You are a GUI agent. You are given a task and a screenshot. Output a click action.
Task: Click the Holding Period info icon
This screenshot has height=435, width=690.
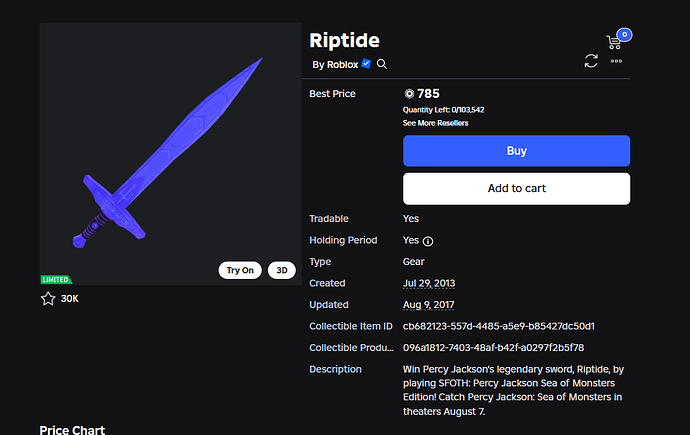click(428, 241)
